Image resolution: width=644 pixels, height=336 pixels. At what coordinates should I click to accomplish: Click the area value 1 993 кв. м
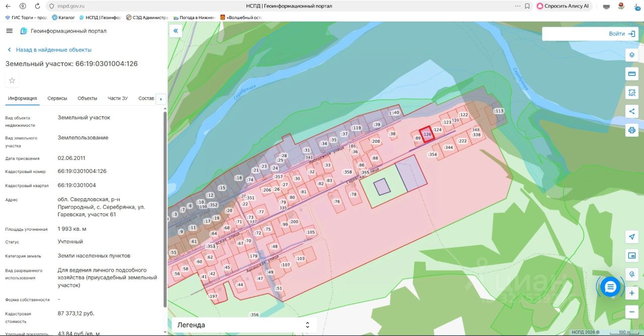click(x=72, y=229)
